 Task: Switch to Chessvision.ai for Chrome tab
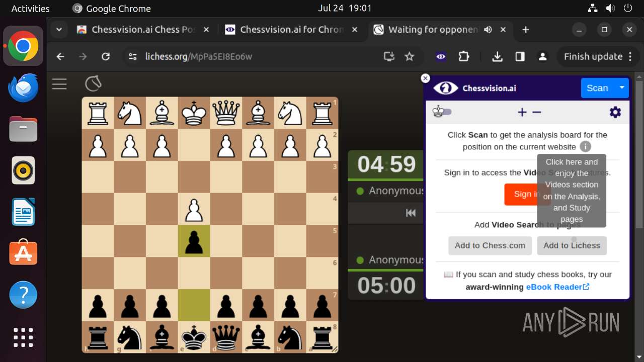291,30
